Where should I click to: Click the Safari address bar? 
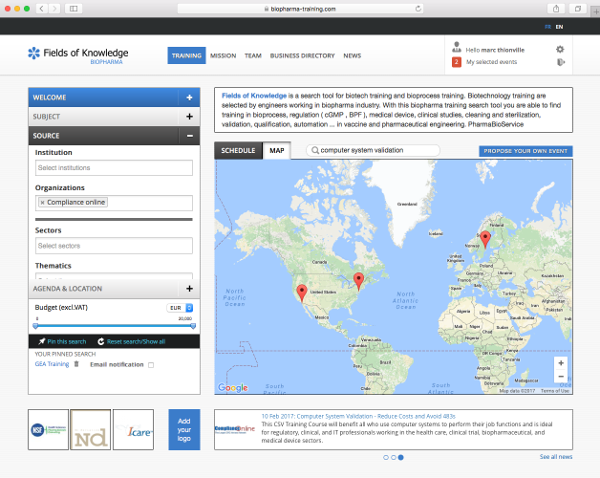(300, 9)
